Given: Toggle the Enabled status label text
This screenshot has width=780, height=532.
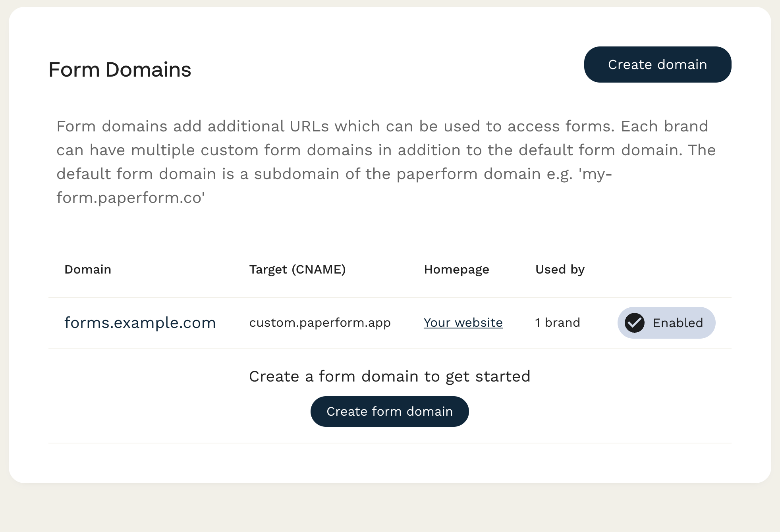Looking at the screenshot, I should [x=678, y=323].
